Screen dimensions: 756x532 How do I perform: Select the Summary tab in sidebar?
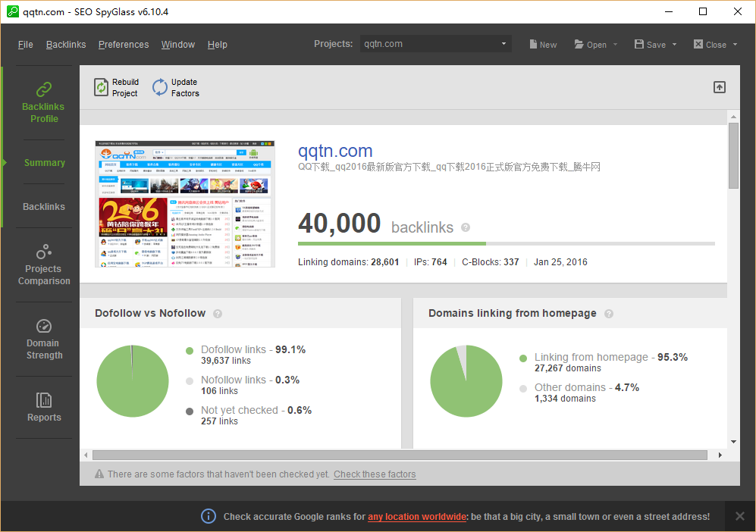tap(44, 163)
